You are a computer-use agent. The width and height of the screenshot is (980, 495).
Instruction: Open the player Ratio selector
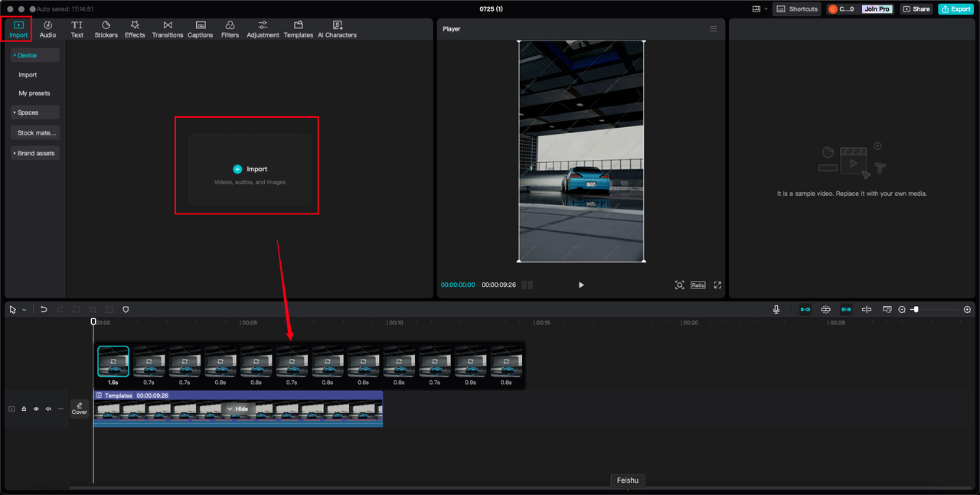[x=698, y=285]
